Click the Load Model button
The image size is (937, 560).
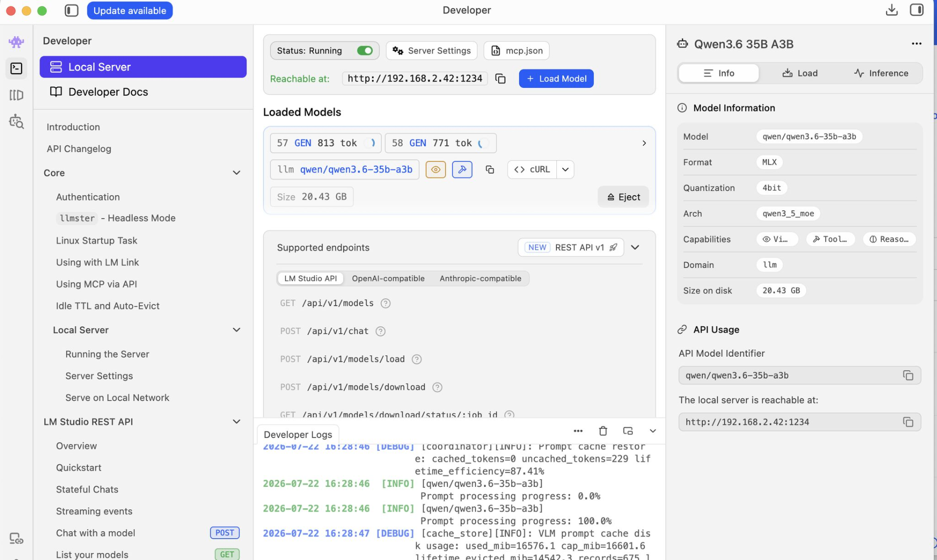tap(556, 79)
